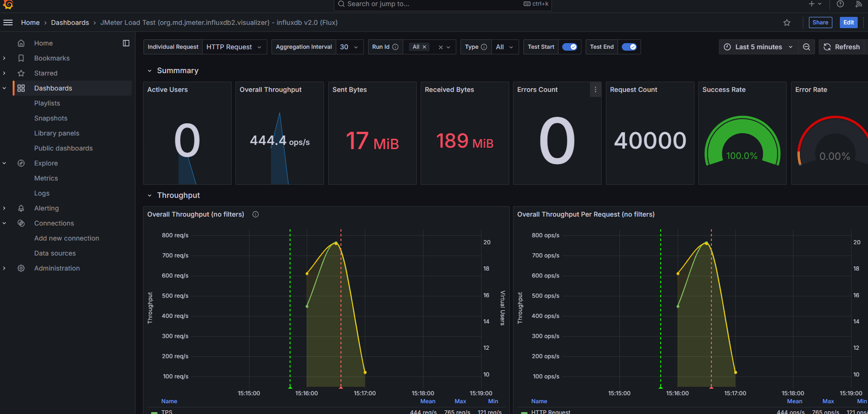868x414 pixels.
Task: Show info for Run Id variable
Action: (x=395, y=47)
